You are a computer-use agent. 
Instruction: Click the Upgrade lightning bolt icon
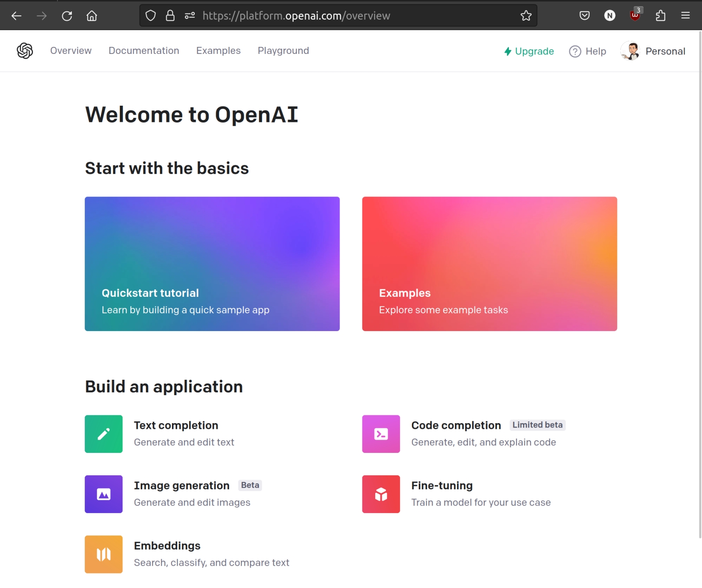508,51
